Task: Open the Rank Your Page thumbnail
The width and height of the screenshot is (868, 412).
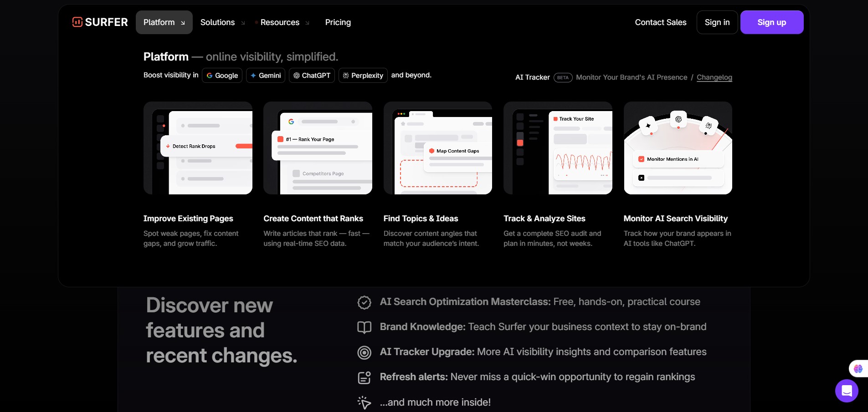Action: 318,148
